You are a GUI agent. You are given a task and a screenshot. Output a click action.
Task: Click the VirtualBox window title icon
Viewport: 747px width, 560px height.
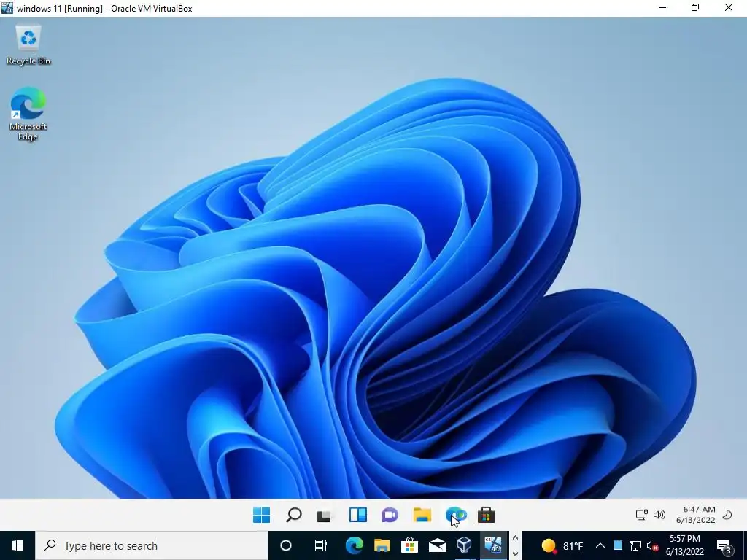pyautogui.click(x=7, y=8)
